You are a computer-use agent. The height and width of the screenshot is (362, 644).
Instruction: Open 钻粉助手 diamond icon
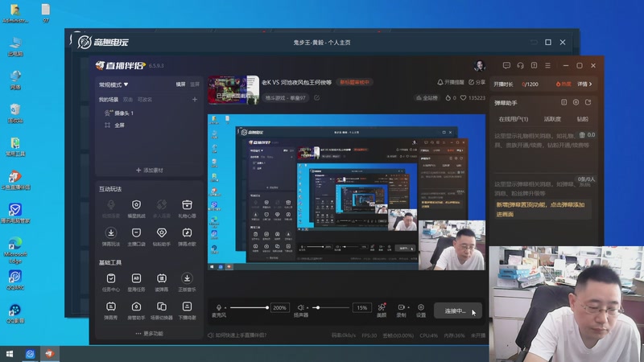pyautogui.click(x=162, y=232)
